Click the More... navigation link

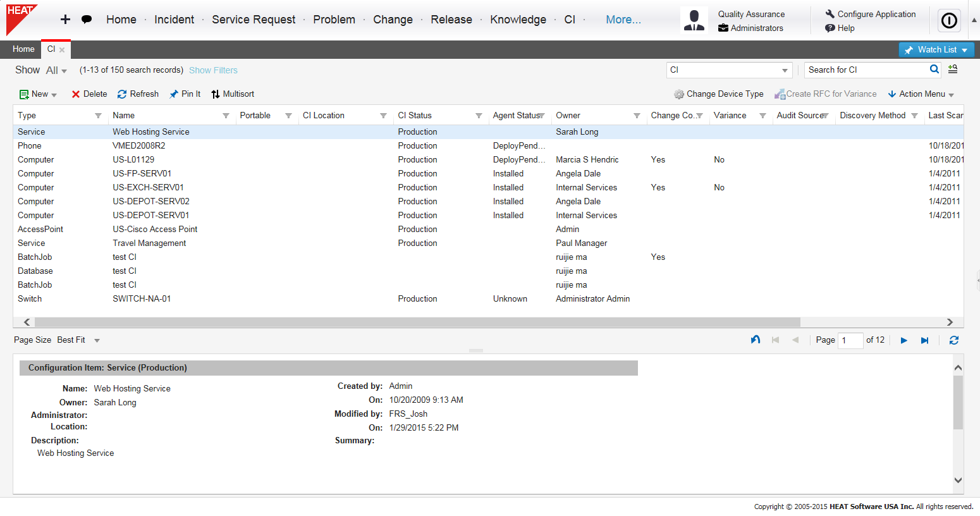coord(623,19)
